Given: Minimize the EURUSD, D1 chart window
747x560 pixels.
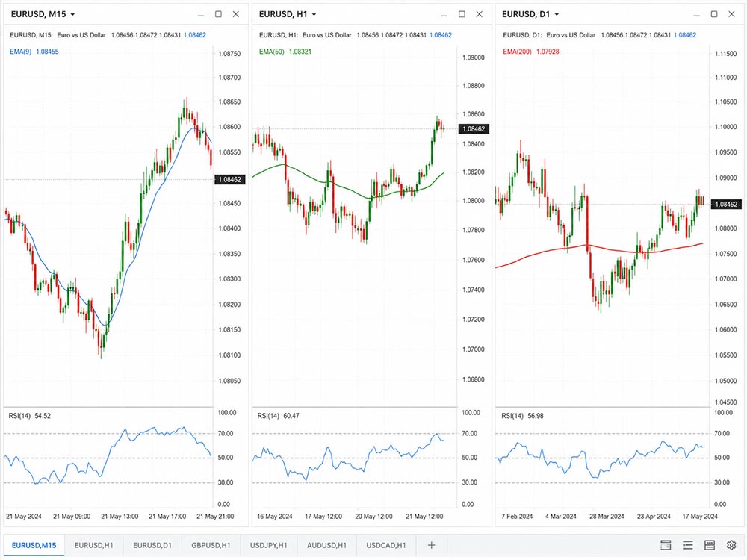Looking at the screenshot, I should click(696, 15).
